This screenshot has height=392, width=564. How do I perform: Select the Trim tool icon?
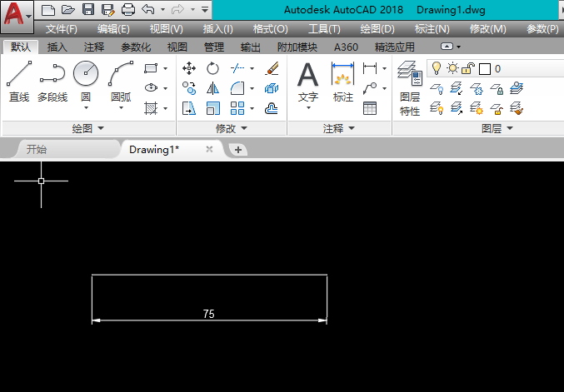[x=237, y=68]
